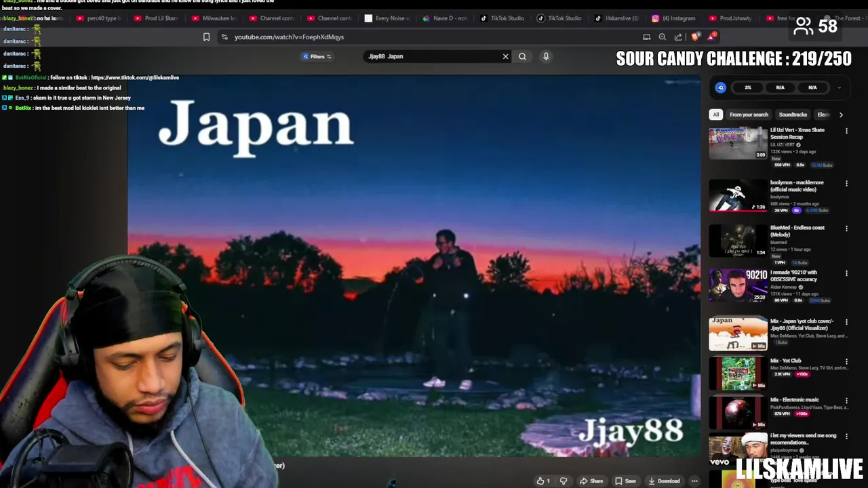
Task: Switch to 'Navie D' browser tab
Action: (x=444, y=18)
